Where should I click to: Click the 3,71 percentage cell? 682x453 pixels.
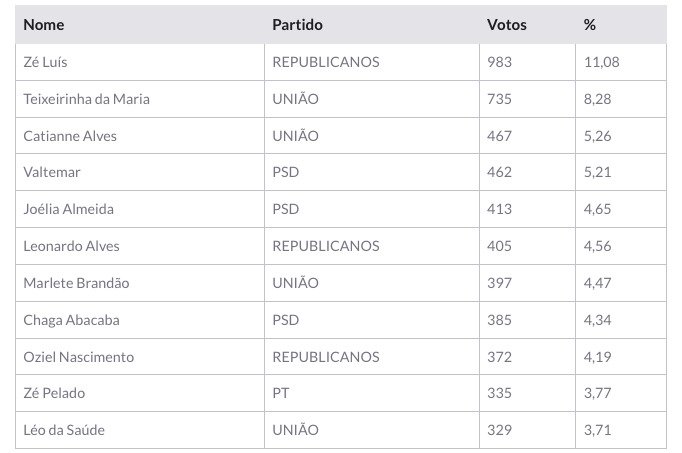pyautogui.click(x=596, y=430)
